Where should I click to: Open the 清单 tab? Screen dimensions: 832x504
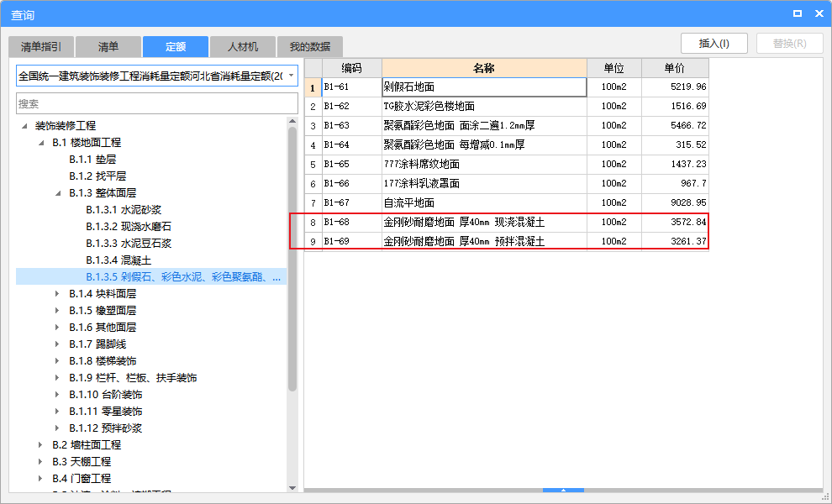pyautogui.click(x=108, y=47)
